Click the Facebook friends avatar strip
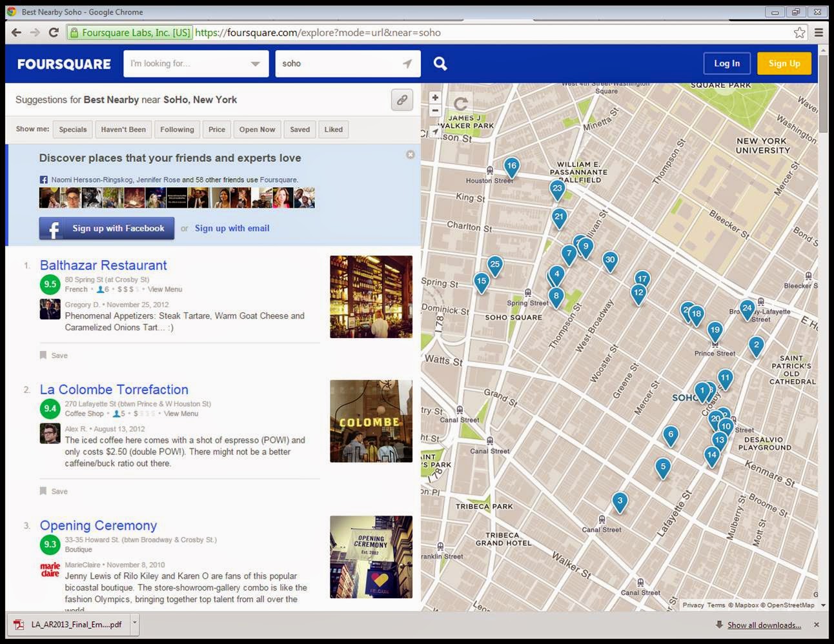834x644 pixels. pos(177,198)
